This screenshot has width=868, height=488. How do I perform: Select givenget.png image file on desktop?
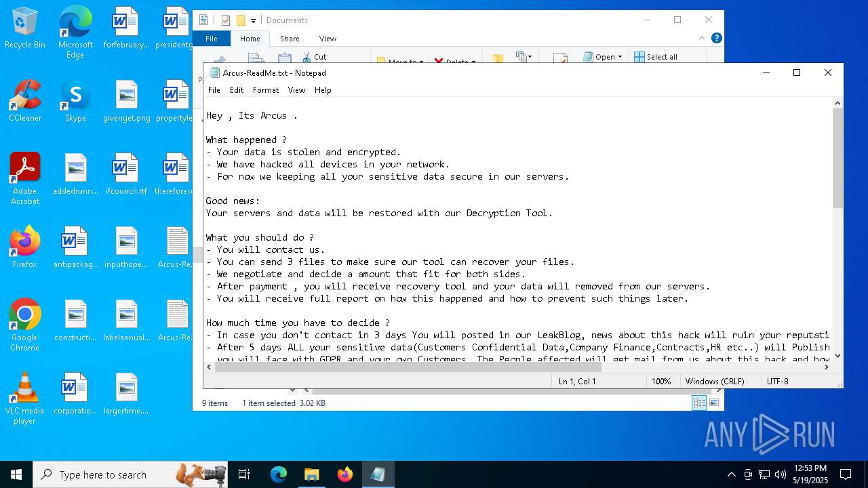point(126,101)
